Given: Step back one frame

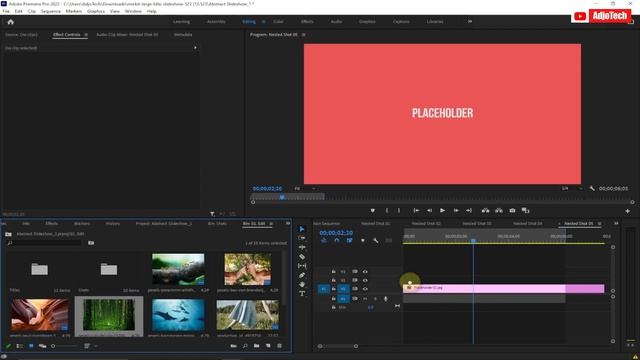Looking at the screenshot, I should click(x=429, y=211).
